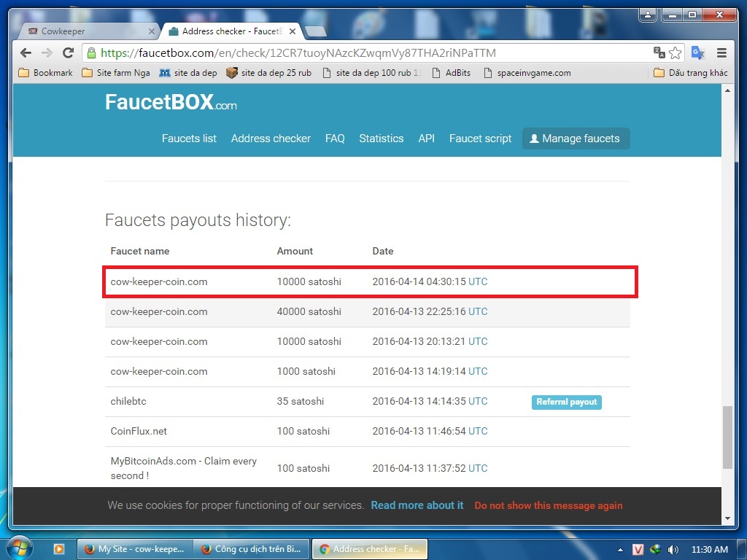The height and width of the screenshot is (560, 747).
Task: Expand the Dấu trang khác bookmarks folder
Action: click(691, 73)
